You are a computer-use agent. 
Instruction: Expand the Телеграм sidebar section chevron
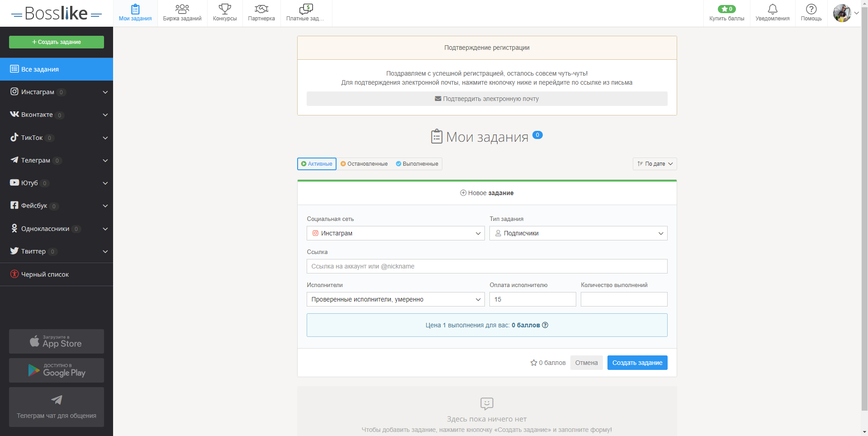pos(105,160)
